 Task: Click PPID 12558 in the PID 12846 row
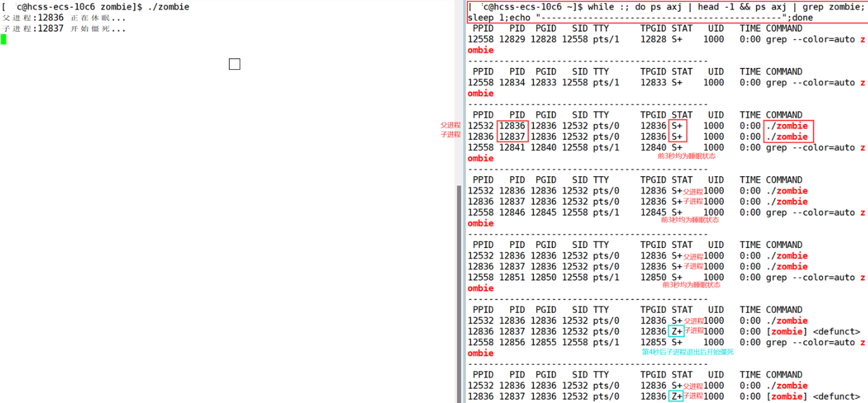click(x=481, y=212)
